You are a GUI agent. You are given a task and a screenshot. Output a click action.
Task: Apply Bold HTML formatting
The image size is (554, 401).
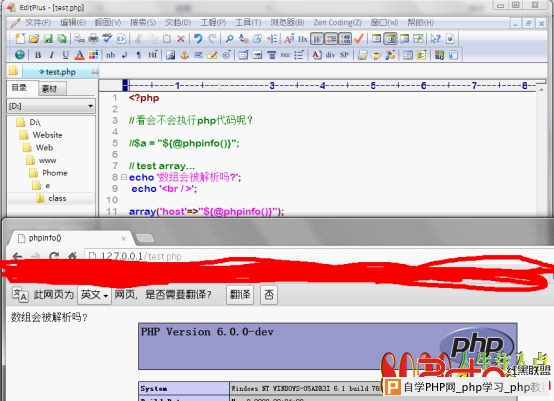pyautogui.click(x=38, y=55)
